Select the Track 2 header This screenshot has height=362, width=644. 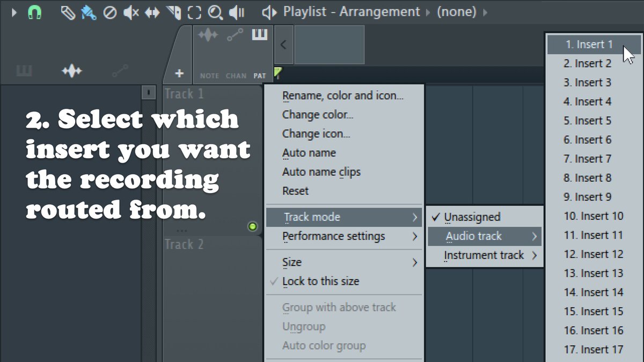coord(212,299)
